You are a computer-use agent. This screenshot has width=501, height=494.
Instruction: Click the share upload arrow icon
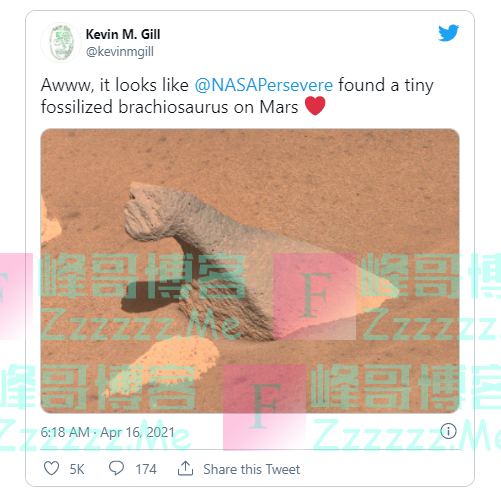click(185, 468)
